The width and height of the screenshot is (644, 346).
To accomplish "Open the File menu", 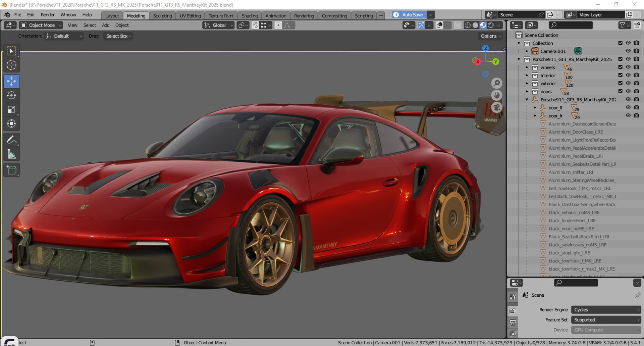I will click(x=18, y=15).
